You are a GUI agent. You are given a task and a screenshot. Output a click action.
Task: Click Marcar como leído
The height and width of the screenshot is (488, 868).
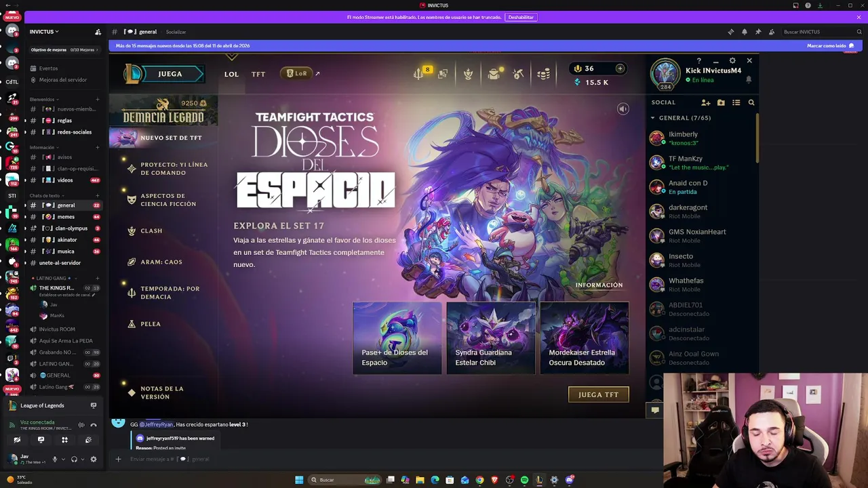pyautogui.click(x=830, y=46)
